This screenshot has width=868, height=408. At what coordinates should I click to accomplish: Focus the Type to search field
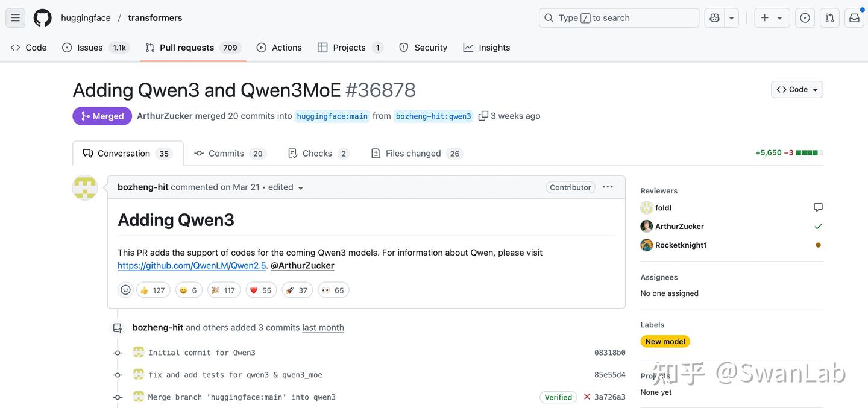coord(618,18)
